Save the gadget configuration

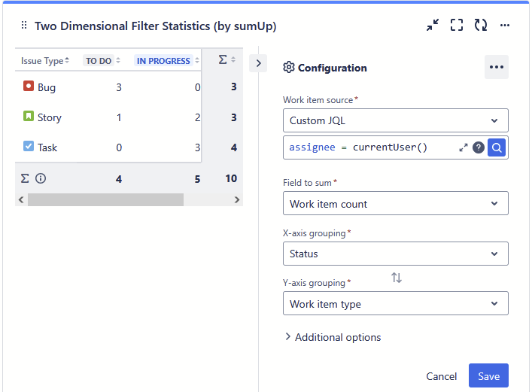(488, 376)
